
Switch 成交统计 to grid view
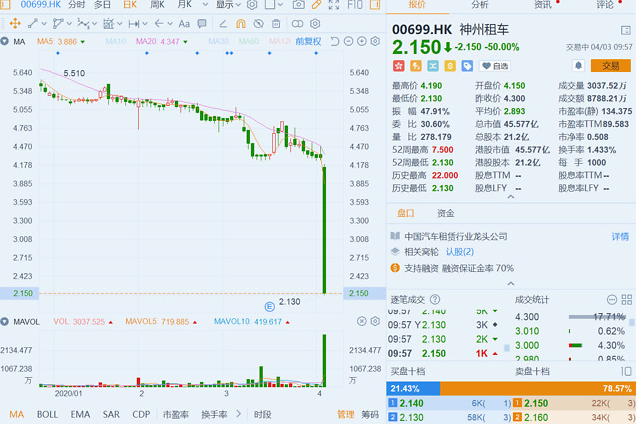(x=627, y=299)
